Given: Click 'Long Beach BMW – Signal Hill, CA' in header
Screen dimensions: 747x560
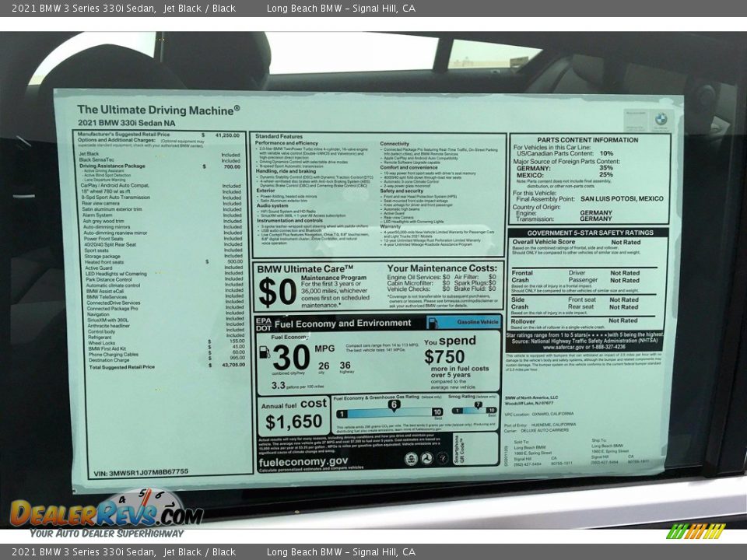Looking at the screenshot, I should (341, 8).
